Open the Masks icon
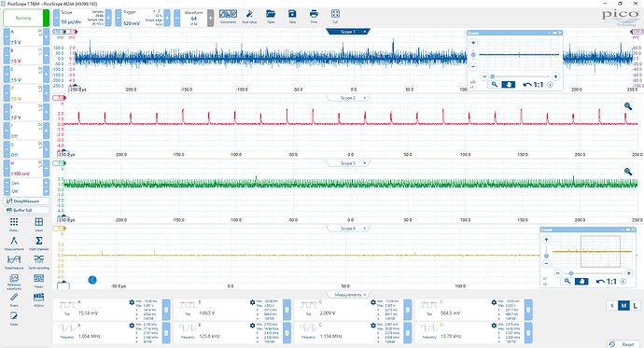Image resolution: width=644 pixels, height=348 pixels. pyautogui.click(x=38, y=278)
